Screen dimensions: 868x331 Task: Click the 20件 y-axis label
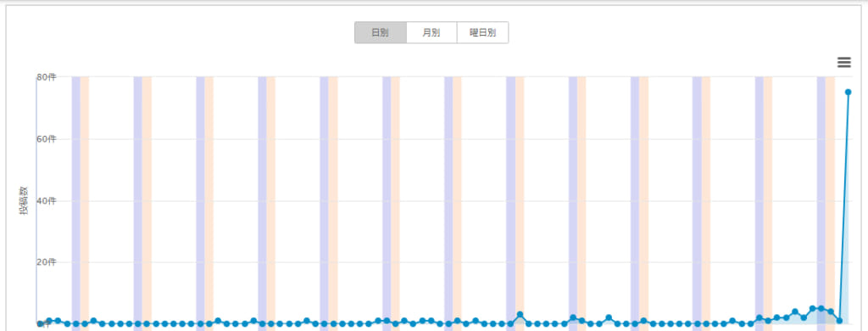point(47,262)
